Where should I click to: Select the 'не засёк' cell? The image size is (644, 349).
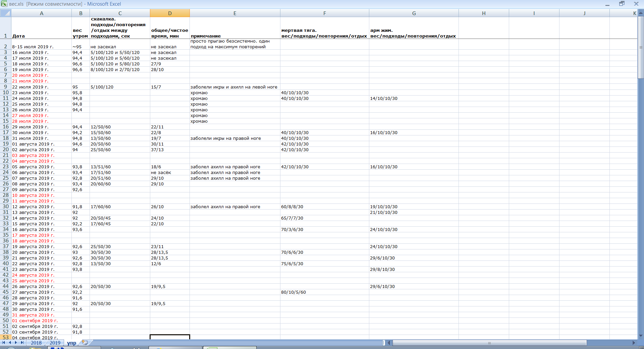170,172
